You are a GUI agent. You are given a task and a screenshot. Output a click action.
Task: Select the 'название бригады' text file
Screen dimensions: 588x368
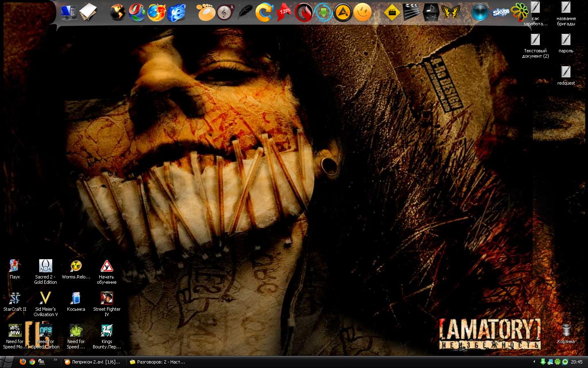click(x=566, y=14)
